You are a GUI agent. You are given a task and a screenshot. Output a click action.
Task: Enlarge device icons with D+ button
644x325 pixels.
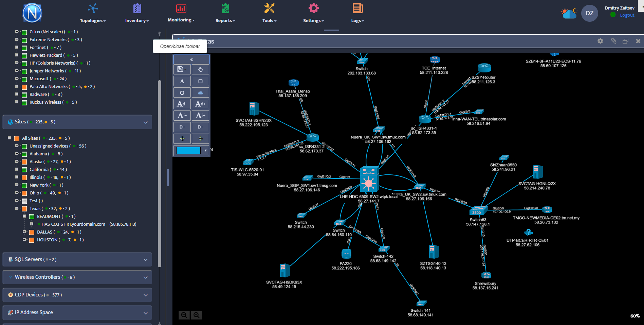coord(200,127)
